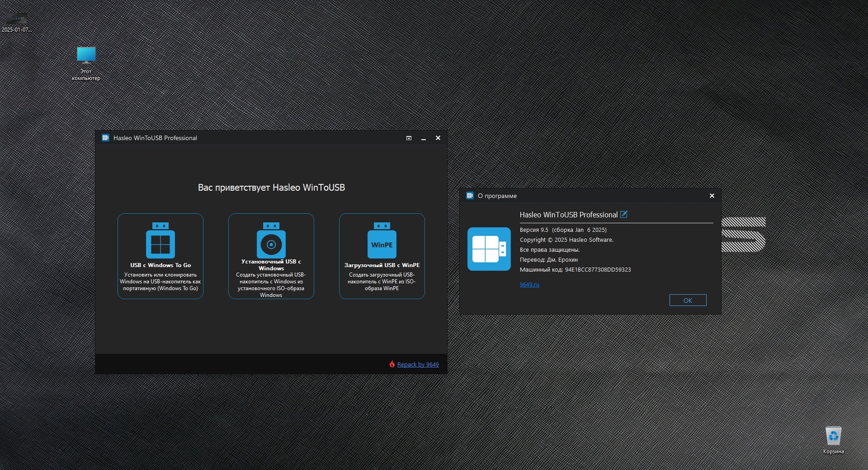This screenshot has height=470, width=868.
Task: Click the Windows To Go description text
Action: tap(160, 282)
